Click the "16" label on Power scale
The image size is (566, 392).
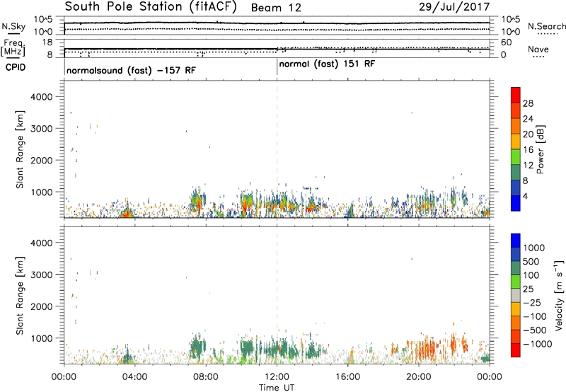pos(528,150)
